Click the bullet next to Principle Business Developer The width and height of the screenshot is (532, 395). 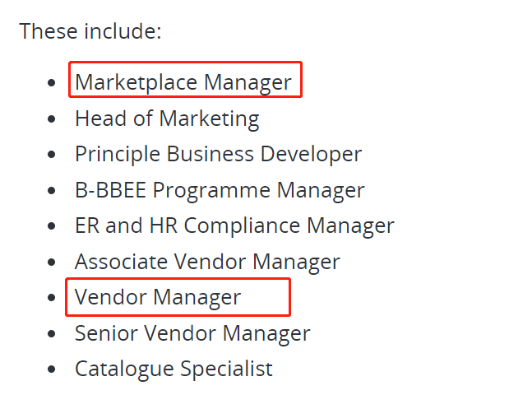click(53, 155)
